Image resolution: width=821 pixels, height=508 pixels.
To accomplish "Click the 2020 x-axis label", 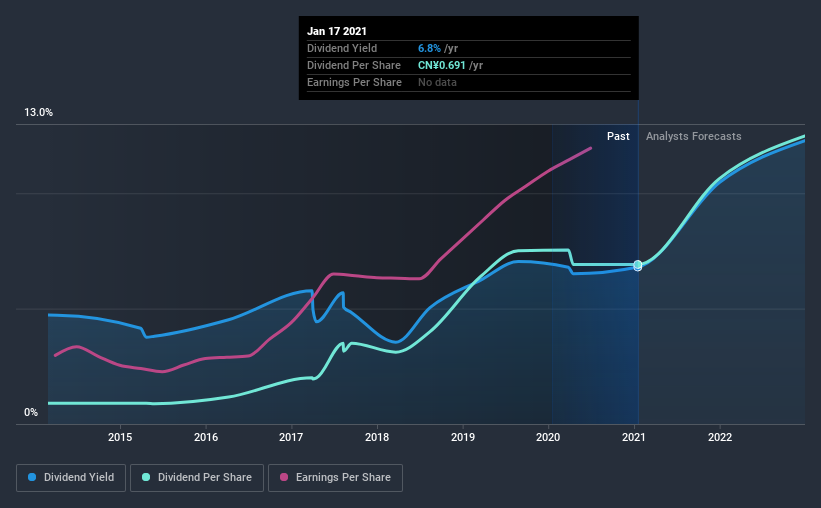I will (548, 437).
